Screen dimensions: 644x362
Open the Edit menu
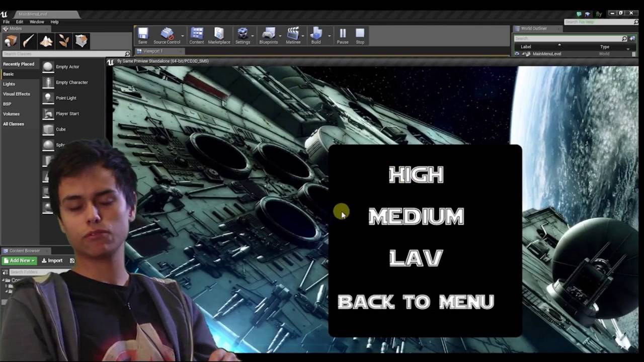[20, 22]
